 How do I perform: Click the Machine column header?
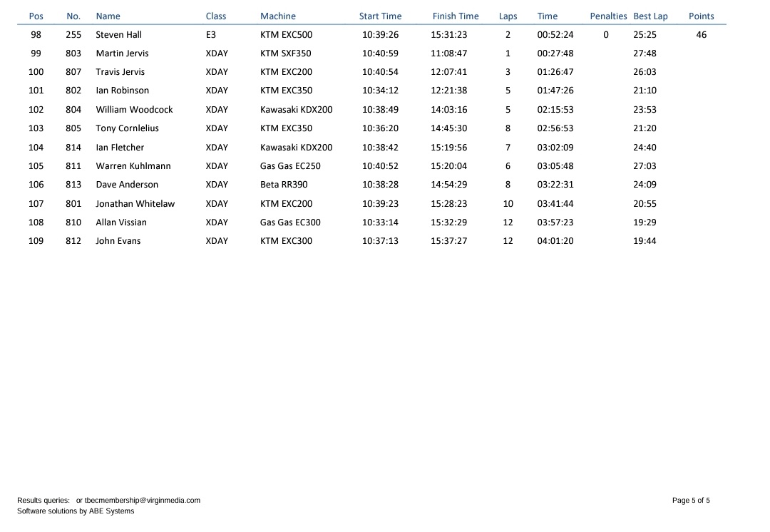(x=277, y=16)
